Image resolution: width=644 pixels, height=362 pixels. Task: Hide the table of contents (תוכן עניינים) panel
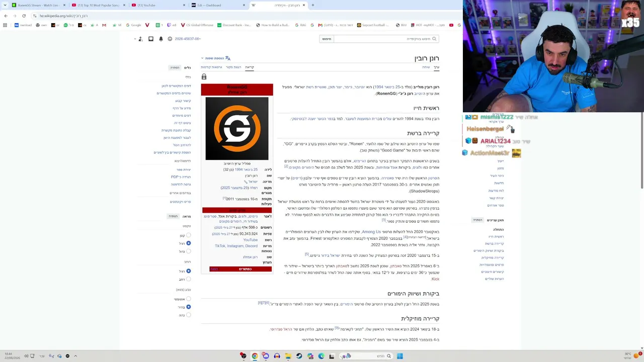click(x=477, y=220)
